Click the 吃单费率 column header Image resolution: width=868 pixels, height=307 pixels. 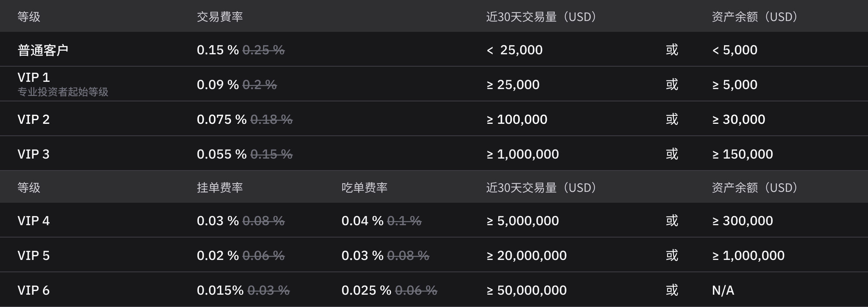365,188
